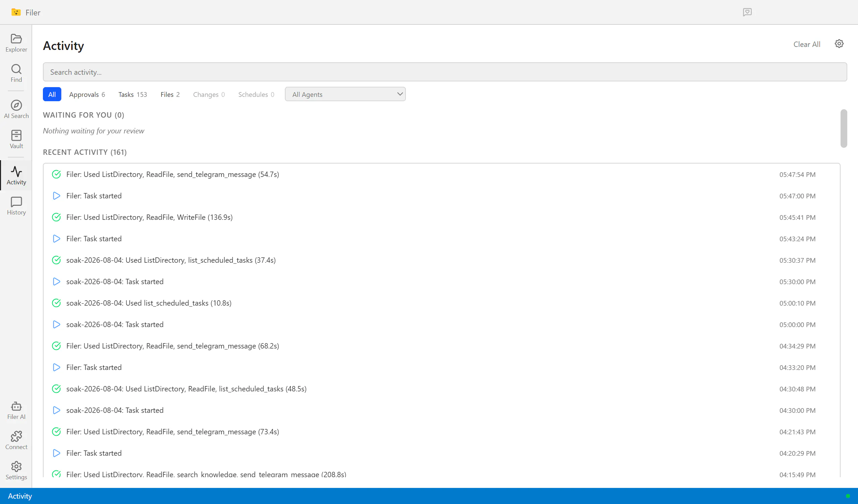The image size is (858, 504).
Task: Click the activity settings gear icon
Action: [x=839, y=44]
